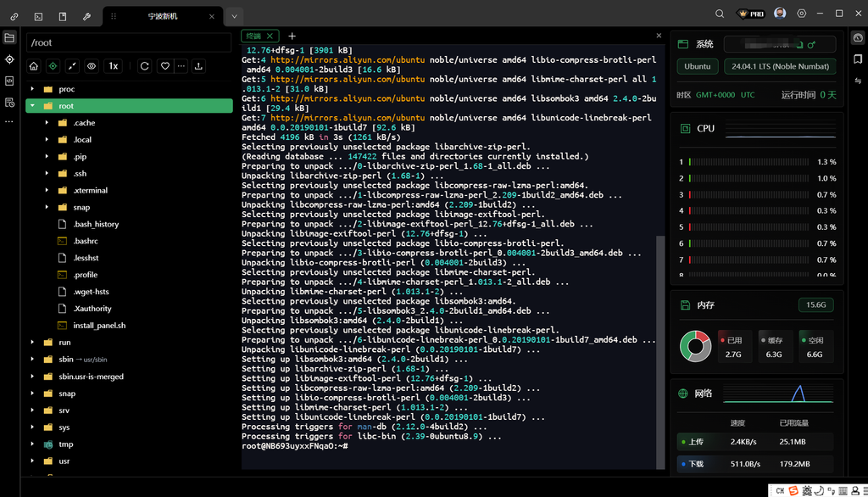Refresh the file list
The image size is (868, 497).
[x=144, y=66]
